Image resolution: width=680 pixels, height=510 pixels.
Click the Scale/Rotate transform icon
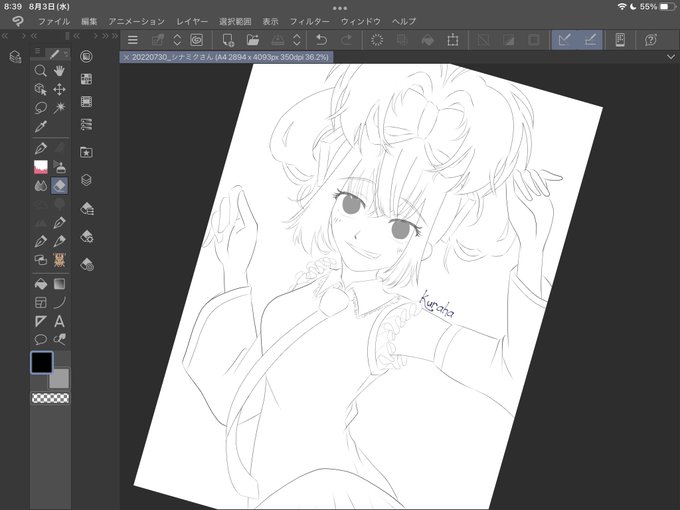tap(453, 40)
